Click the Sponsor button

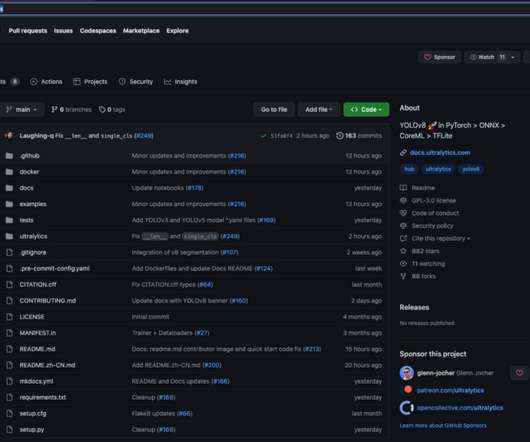click(x=439, y=57)
